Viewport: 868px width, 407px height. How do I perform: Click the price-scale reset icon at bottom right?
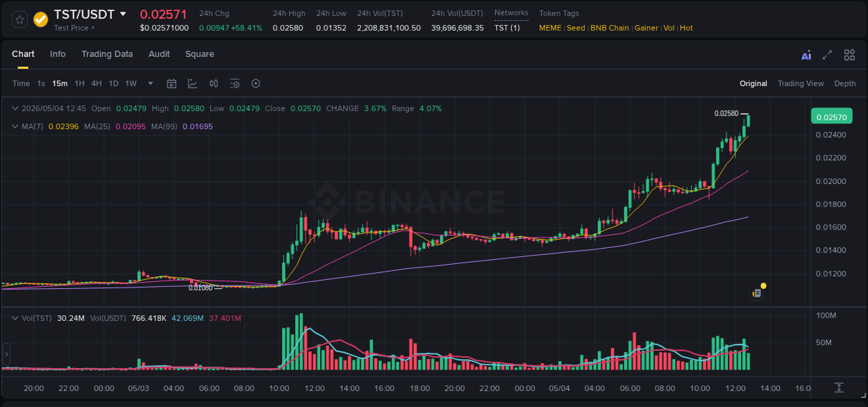[x=839, y=388]
